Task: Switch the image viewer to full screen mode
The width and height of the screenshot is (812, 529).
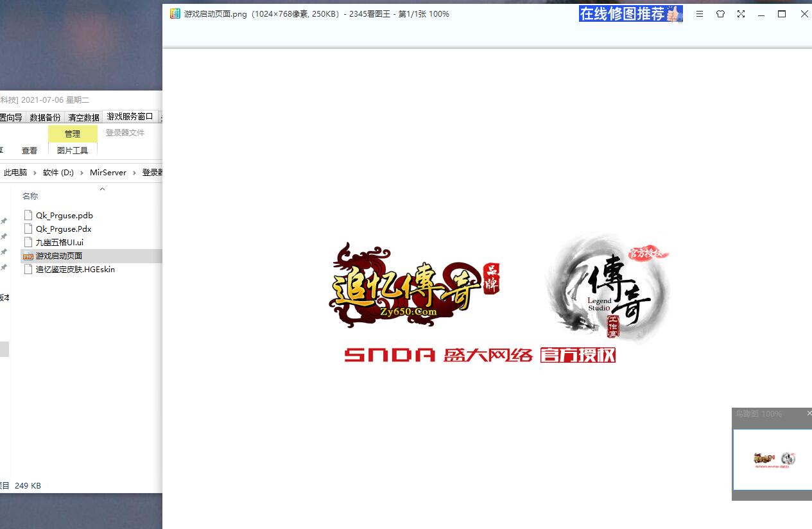Action: coord(741,13)
